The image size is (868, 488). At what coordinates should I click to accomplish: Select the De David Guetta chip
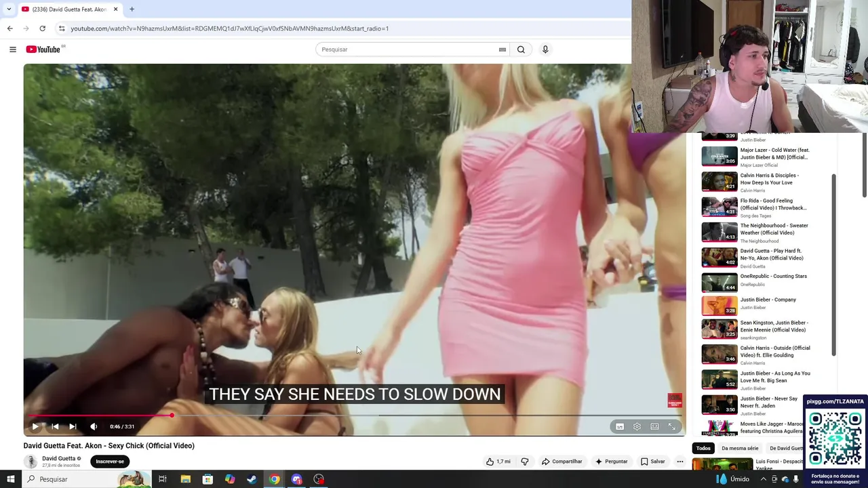tap(786, 448)
